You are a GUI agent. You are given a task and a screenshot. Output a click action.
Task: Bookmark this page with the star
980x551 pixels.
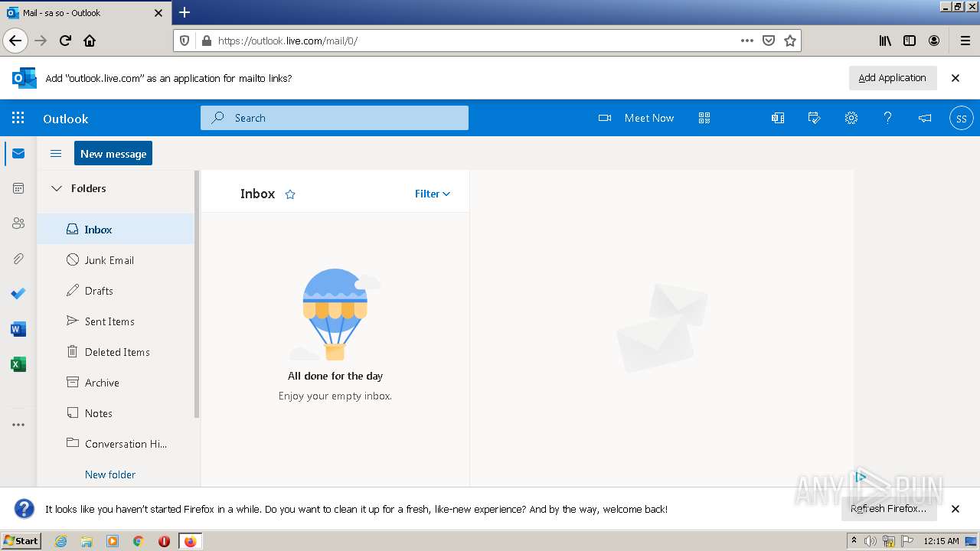[x=790, y=41]
